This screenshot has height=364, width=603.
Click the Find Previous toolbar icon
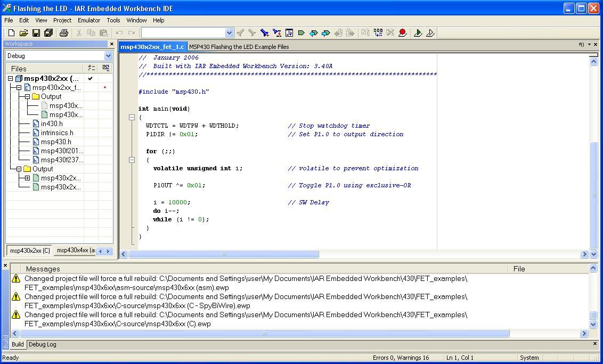(240, 33)
